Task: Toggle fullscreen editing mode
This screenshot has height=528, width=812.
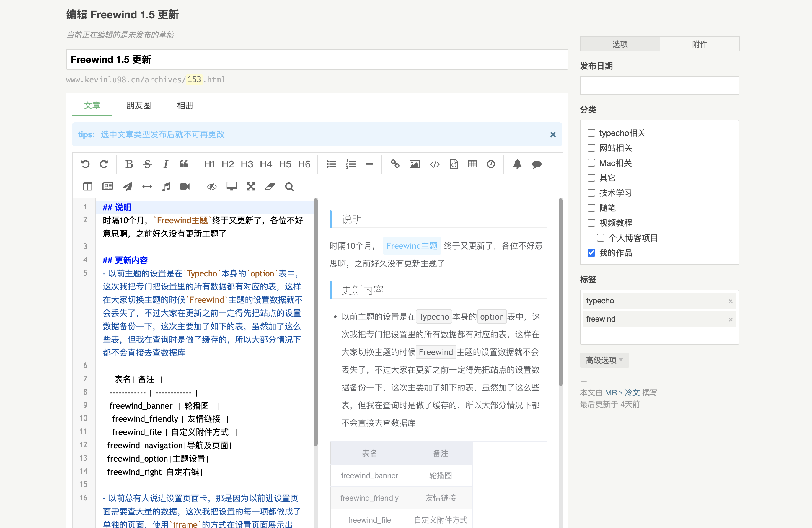Action: point(251,186)
